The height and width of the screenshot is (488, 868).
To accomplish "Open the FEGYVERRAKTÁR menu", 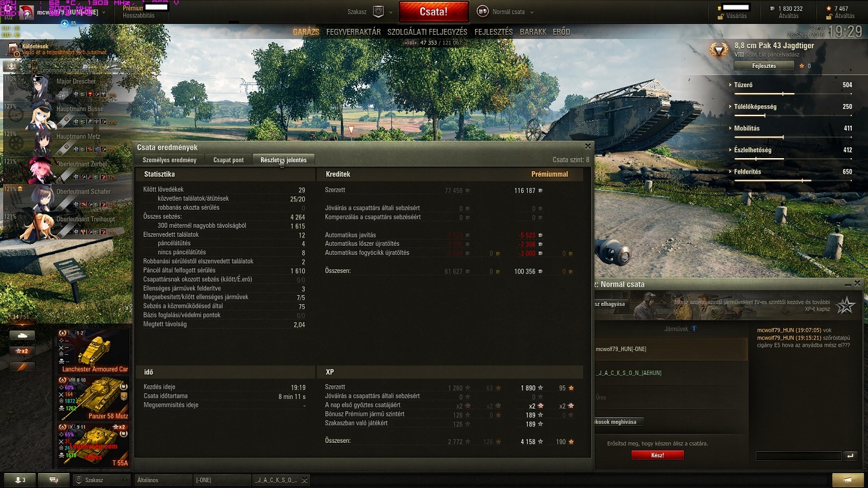I will (x=353, y=32).
